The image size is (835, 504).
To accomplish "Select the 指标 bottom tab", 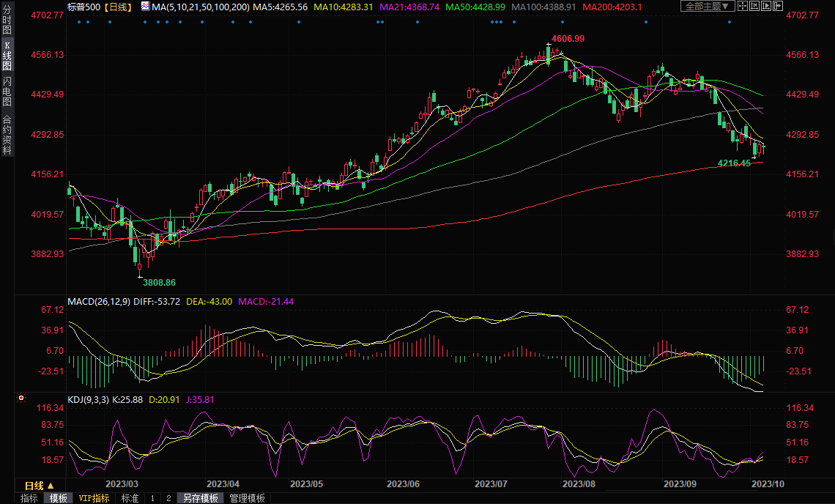I will coord(29,498).
